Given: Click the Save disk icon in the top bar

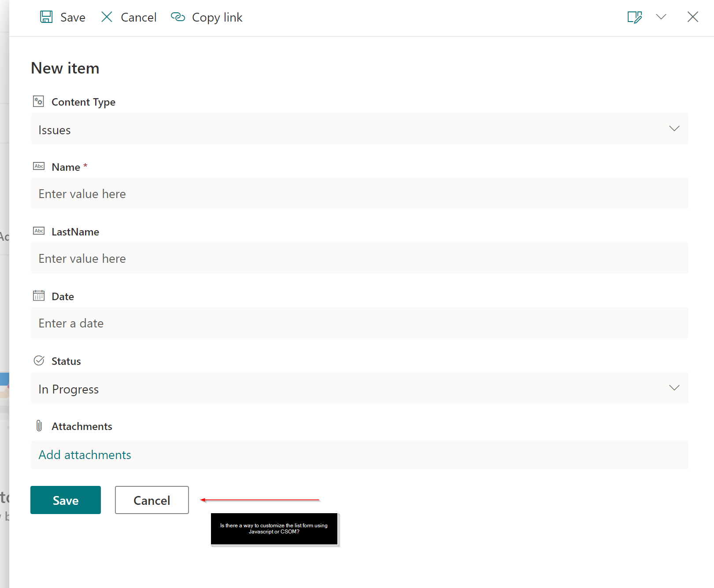Looking at the screenshot, I should click(46, 17).
